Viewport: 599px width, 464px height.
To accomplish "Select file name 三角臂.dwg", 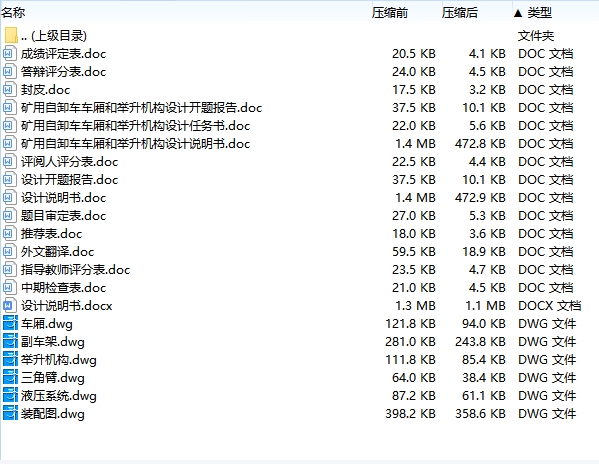I will [53, 377].
